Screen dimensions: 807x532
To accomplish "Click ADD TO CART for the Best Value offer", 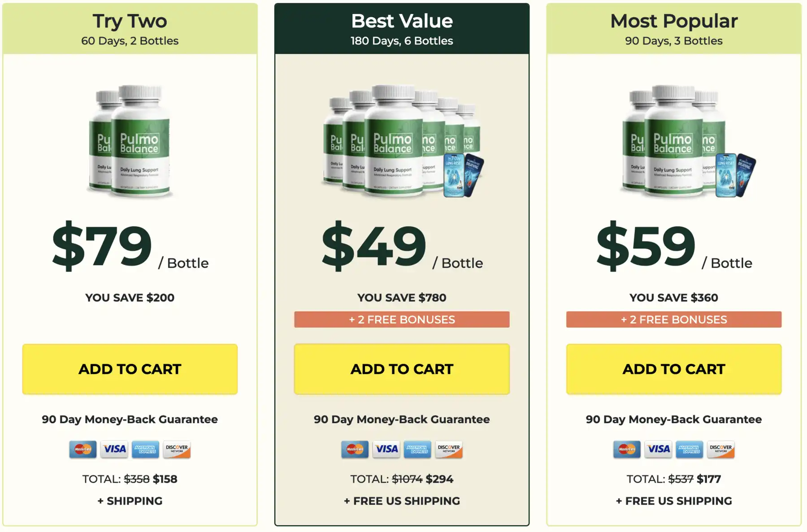I will click(x=401, y=369).
